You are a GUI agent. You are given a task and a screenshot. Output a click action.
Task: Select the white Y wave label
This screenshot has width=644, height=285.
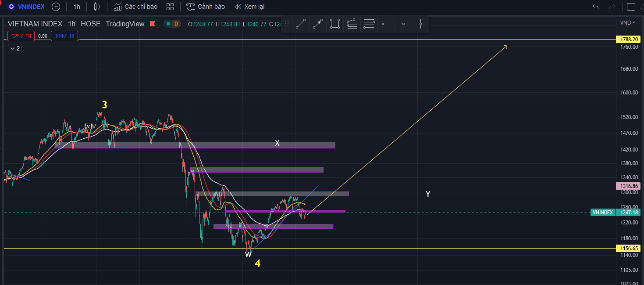(428, 194)
